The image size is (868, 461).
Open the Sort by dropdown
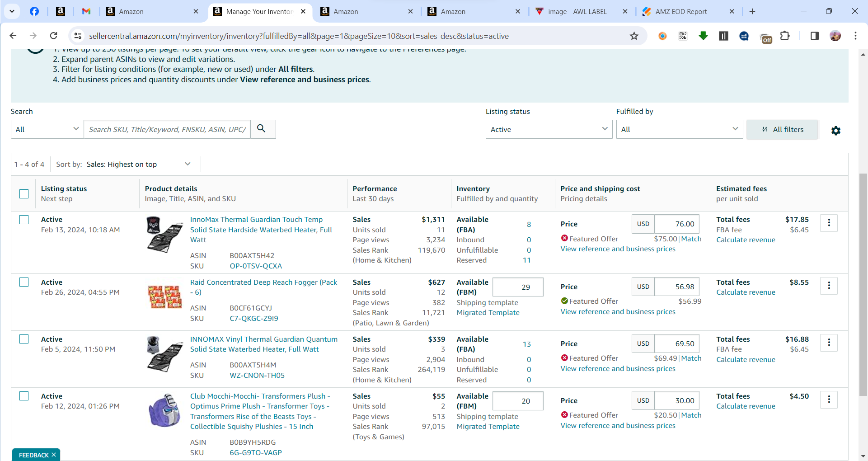click(138, 164)
